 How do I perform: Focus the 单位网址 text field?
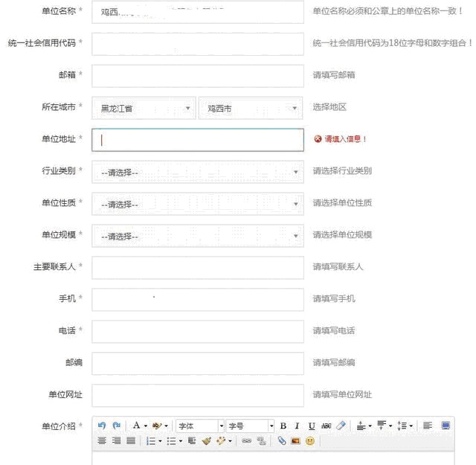coord(197,395)
